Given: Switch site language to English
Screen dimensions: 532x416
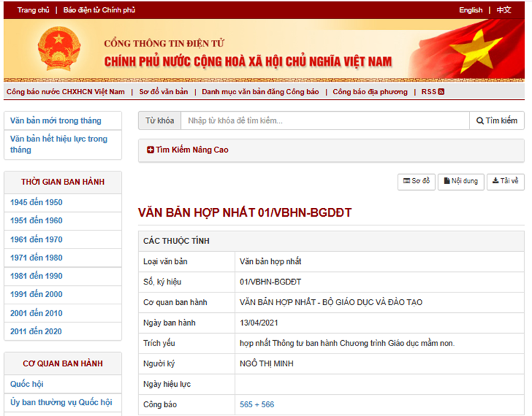Looking at the screenshot, I should 471,10.
